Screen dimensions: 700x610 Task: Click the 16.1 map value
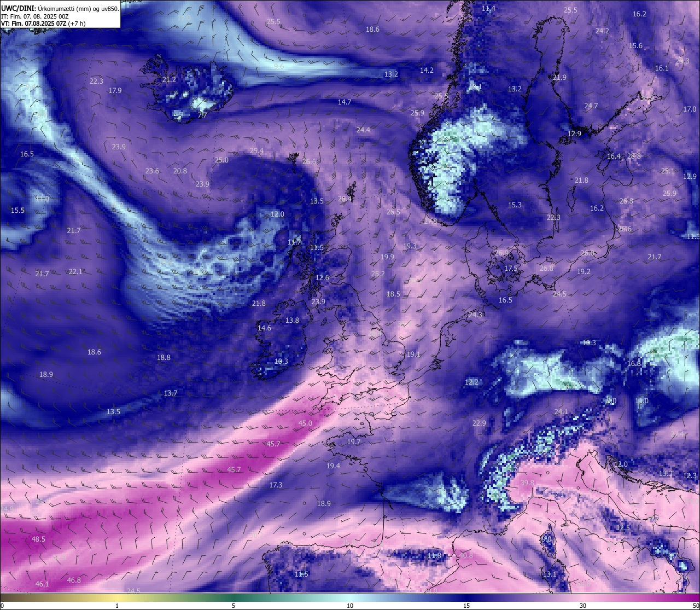[662, 68]
